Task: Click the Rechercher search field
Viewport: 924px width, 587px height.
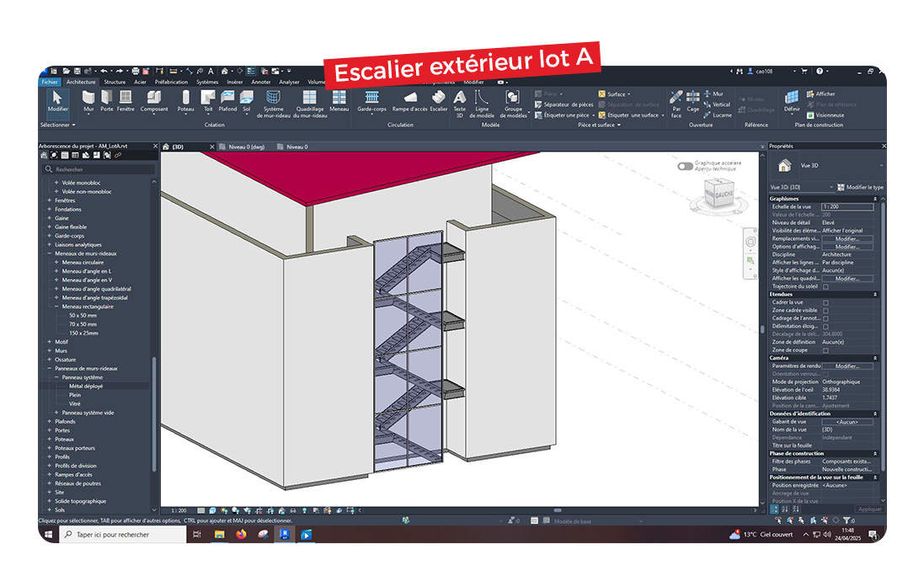Action: pyautogui.click(x=99, y=169)
